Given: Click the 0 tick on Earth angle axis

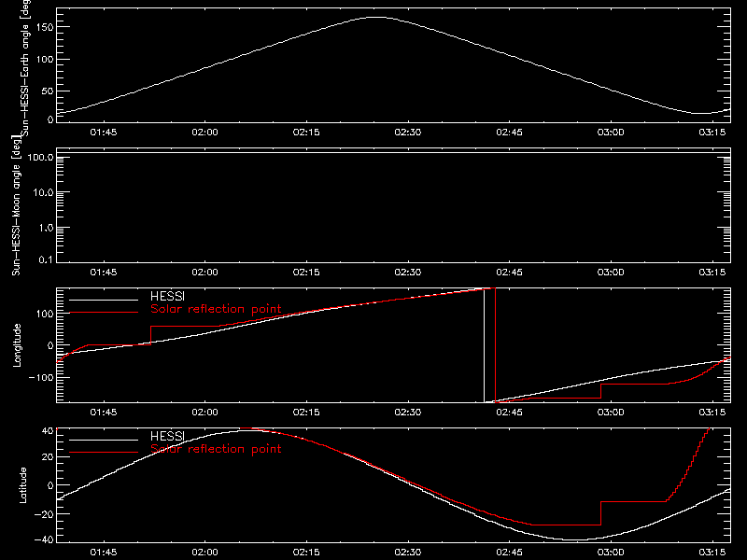Looking at the screenshot, I should pos(51,119).
